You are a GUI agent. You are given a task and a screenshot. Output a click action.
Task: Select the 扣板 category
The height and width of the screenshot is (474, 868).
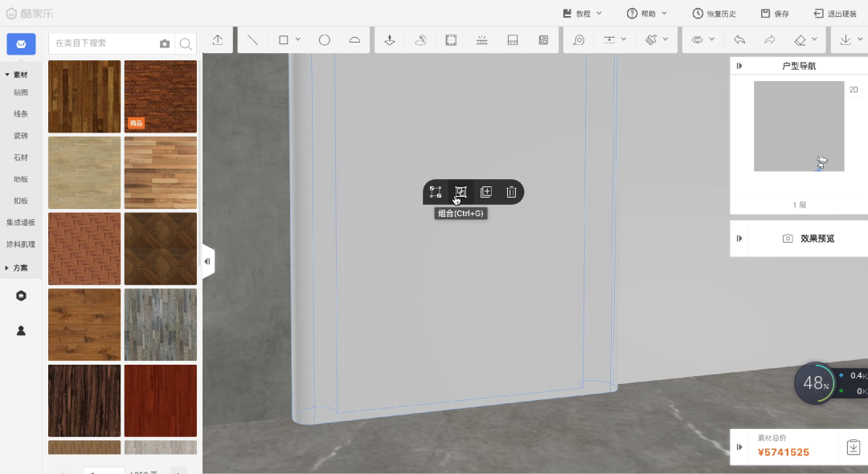(20, 201)
